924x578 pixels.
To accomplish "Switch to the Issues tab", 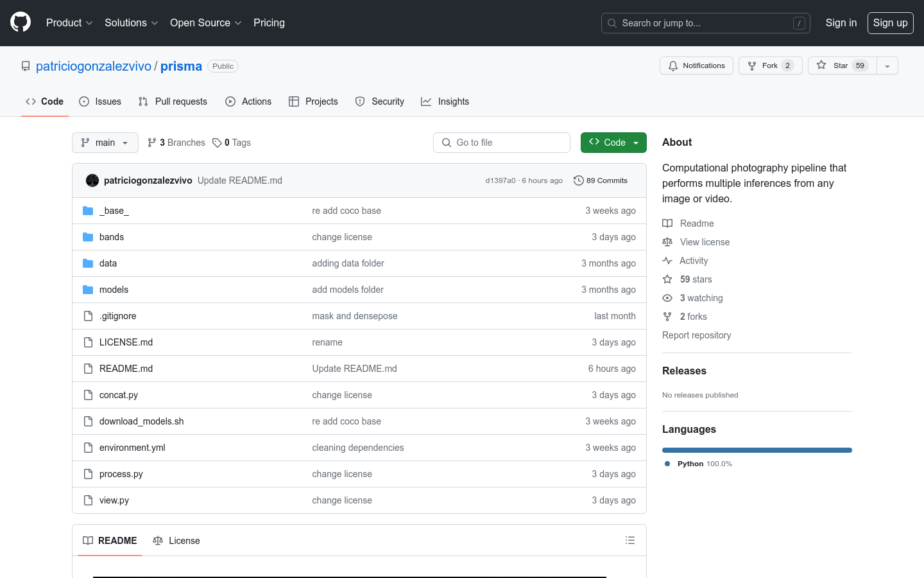I will pyautogui.click(x=100, y=101).
